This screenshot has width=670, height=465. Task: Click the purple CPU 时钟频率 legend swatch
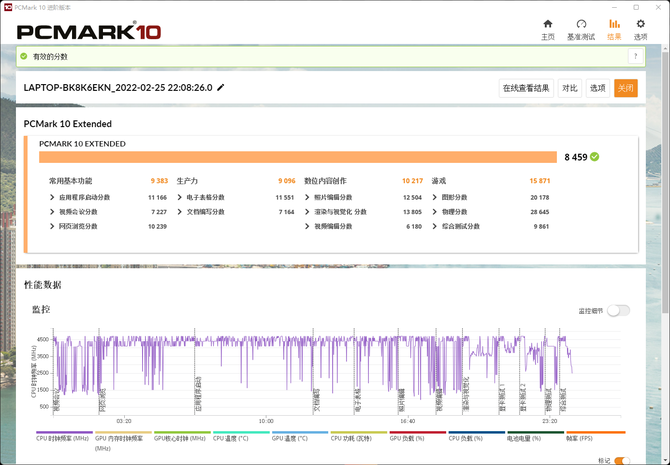(x=62, y=433)
